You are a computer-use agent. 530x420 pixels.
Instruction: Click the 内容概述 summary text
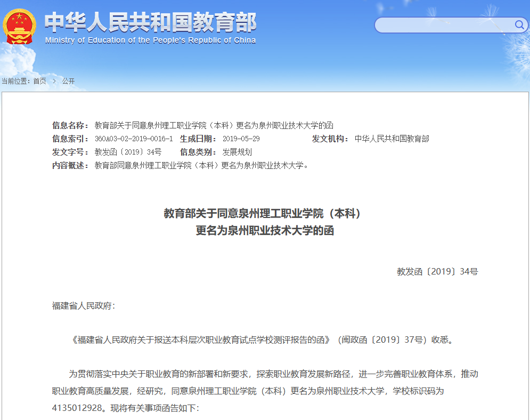201,165
